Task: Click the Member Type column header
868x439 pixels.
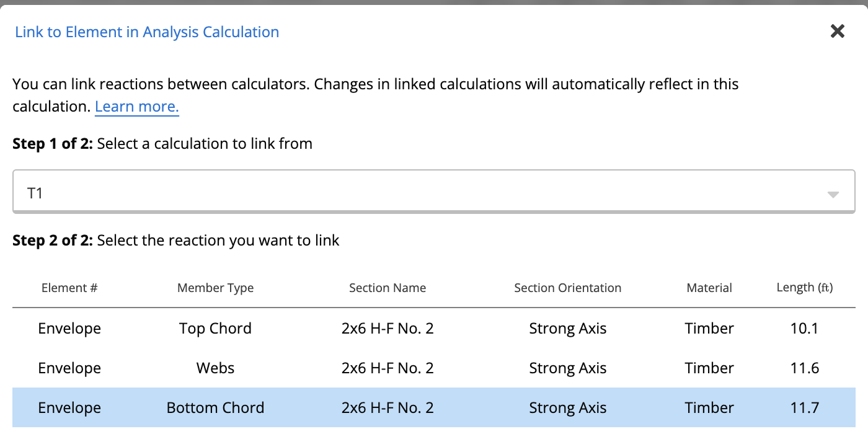Action: coord(215,288)
